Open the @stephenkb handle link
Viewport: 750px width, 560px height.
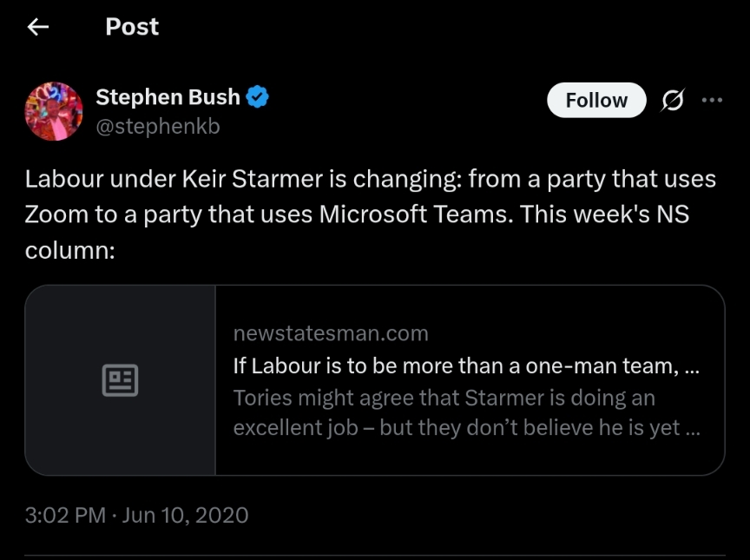click(157, 126)
